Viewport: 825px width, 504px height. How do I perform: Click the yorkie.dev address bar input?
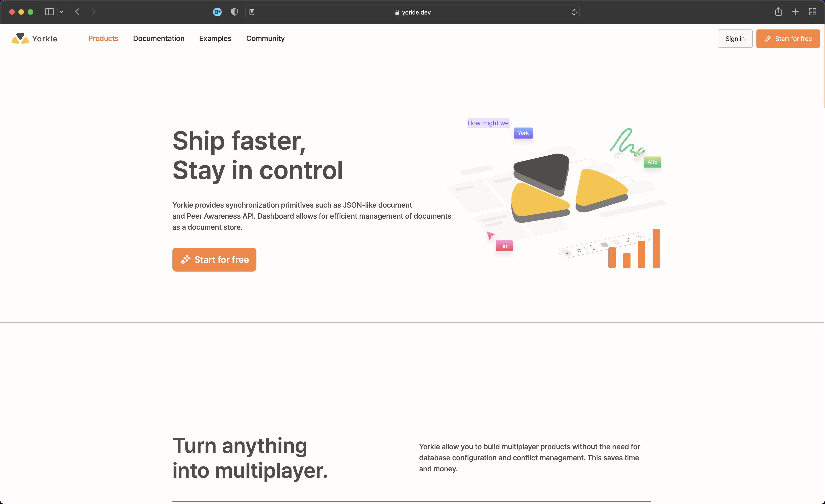tap(412, 12)
